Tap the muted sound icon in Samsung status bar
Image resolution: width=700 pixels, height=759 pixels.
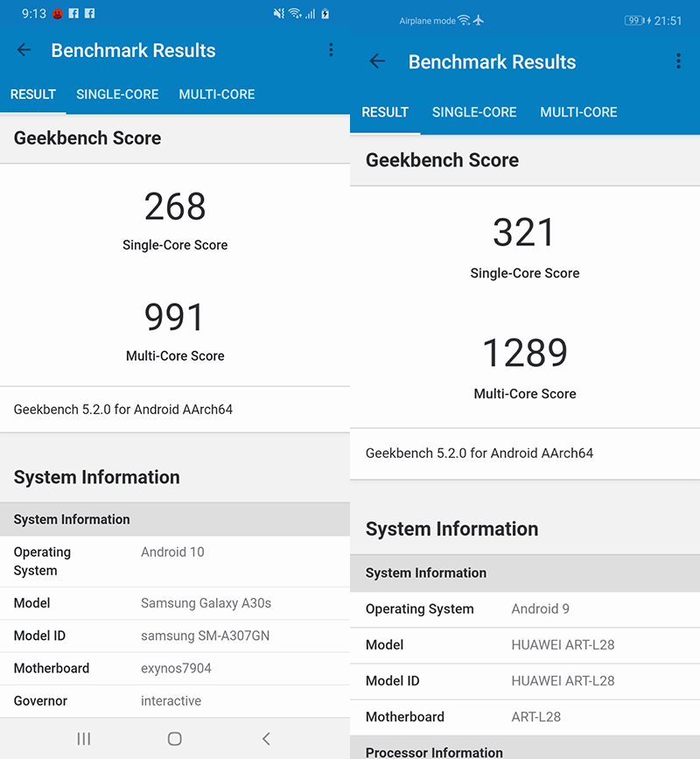[279, 13]
